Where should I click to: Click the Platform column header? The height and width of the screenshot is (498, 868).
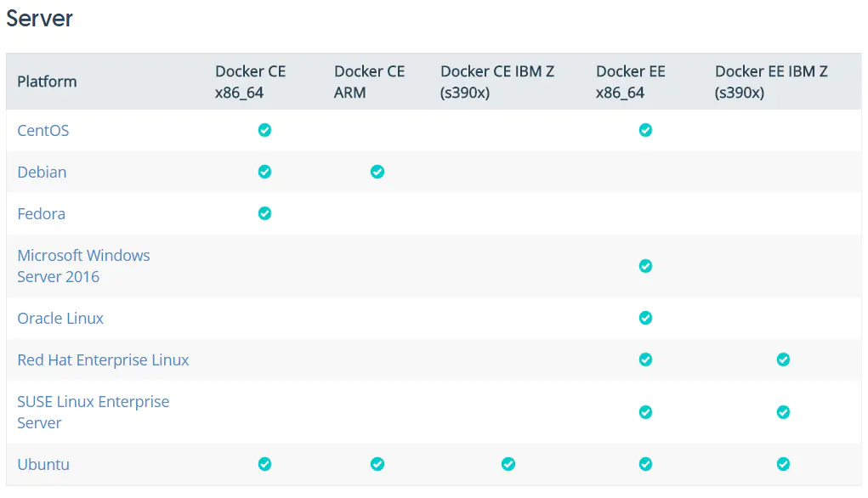[x=47, y=82]
